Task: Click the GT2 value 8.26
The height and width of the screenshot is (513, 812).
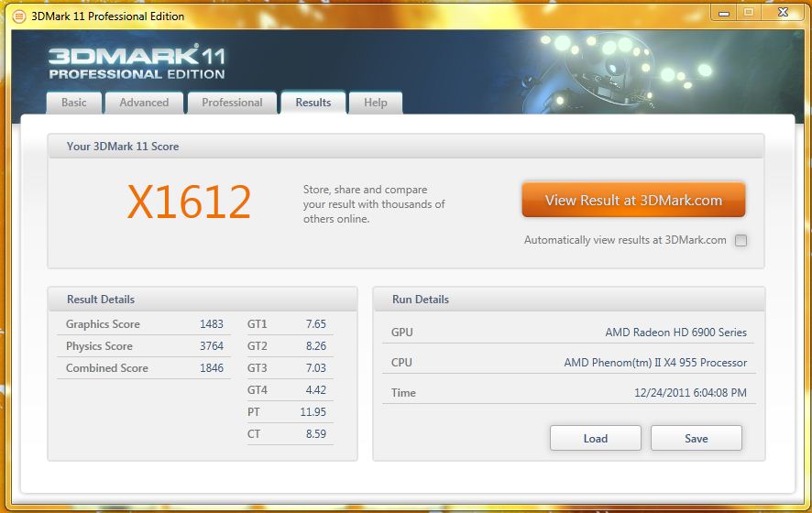Action: point(316,345)
